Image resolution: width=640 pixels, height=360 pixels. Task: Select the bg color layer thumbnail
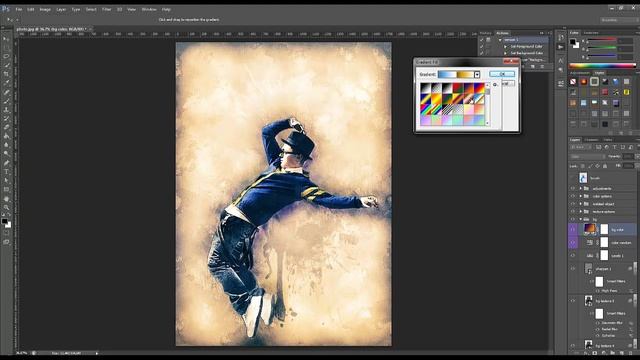(590, 229)
